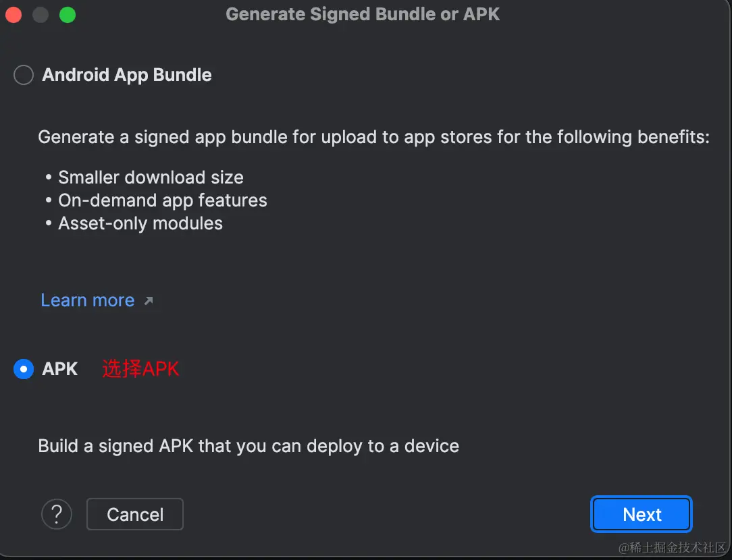Click the APK label text
This screenshot has width=732, height=560.
(x=59, y=369)
